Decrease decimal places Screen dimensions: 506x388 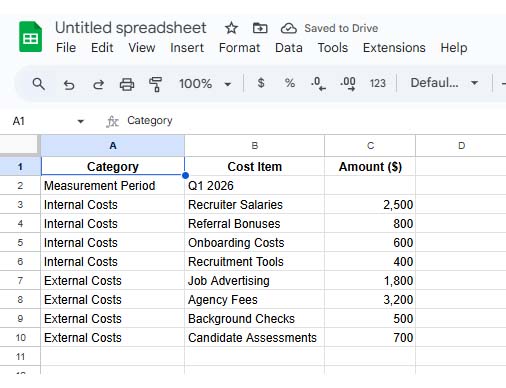318,83
